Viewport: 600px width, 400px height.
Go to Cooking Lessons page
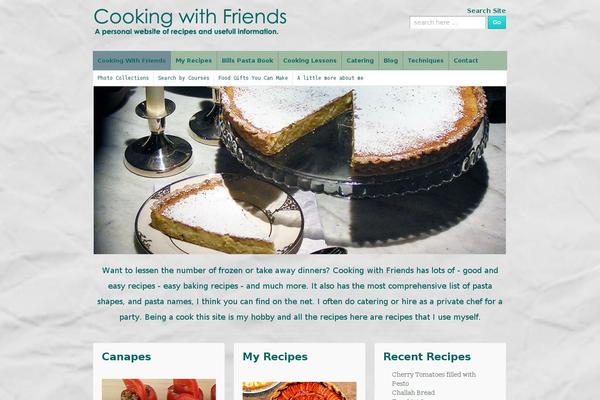pos(310,60)
